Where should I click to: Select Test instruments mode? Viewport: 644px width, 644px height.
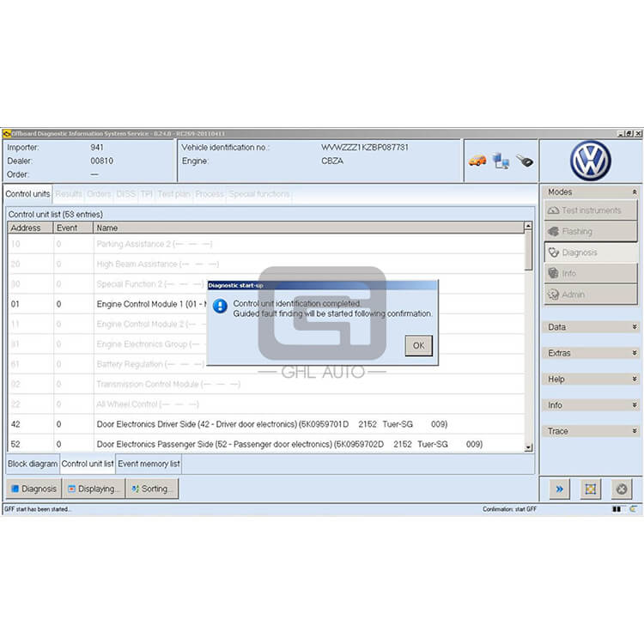pyautogui.click(x=591, y=210)
